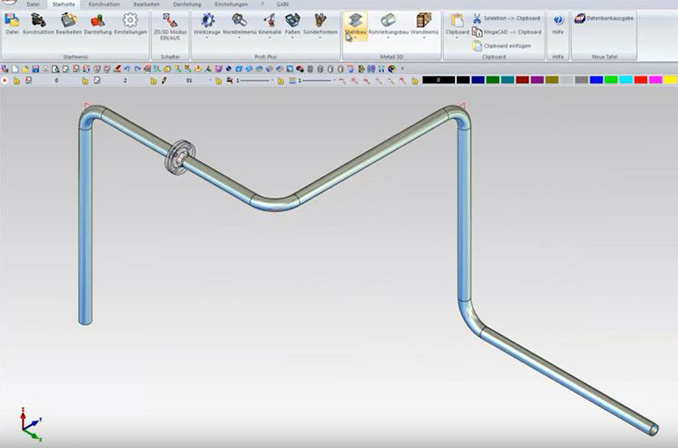This screenshot has height=448, width=678.
Task: Switch to the Datei ribbon tab
Action: [x=33, y=4]
